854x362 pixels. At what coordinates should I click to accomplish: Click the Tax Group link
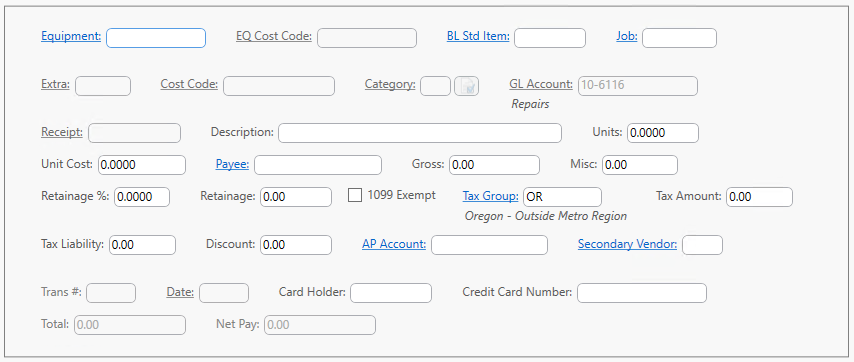[491, 196]
